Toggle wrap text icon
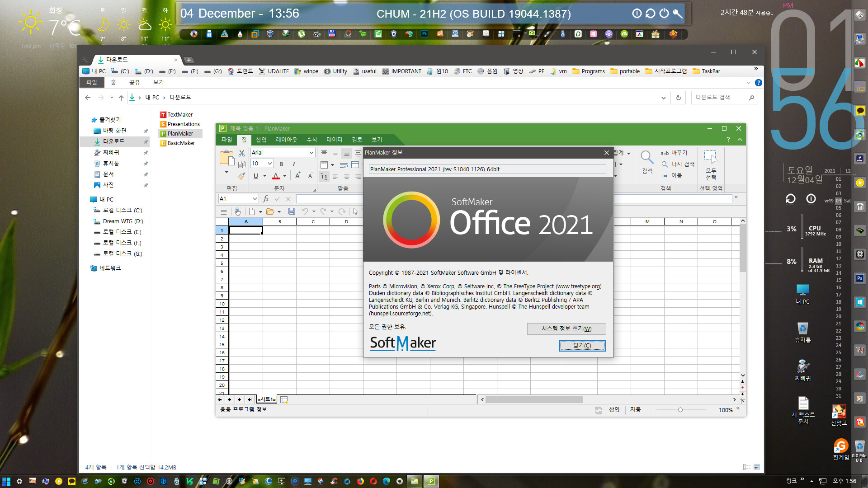This screenshot has height=488, width=868. [344, 164]
